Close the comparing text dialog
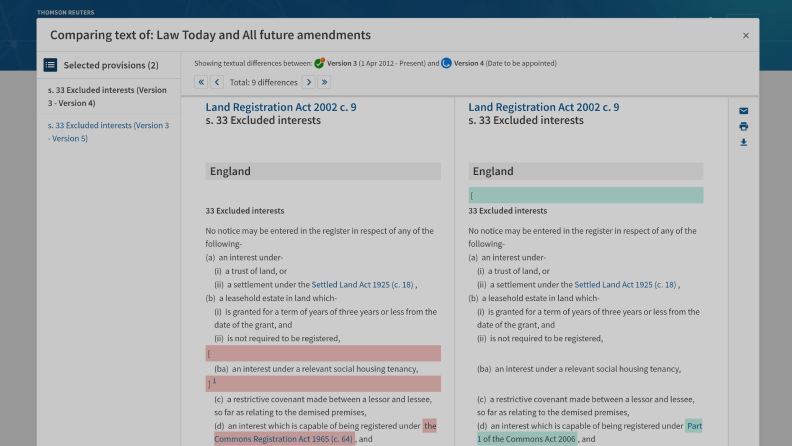792x446 pixels. click(745, 36)
